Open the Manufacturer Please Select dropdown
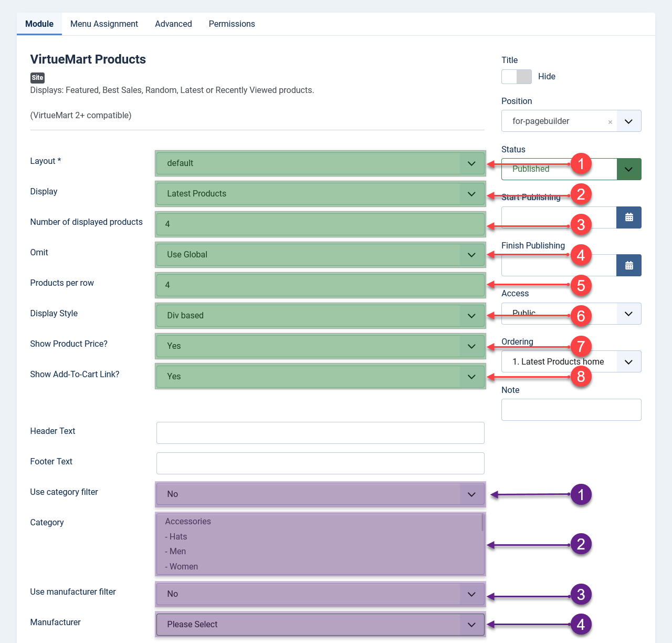 (x=320, y=625)
